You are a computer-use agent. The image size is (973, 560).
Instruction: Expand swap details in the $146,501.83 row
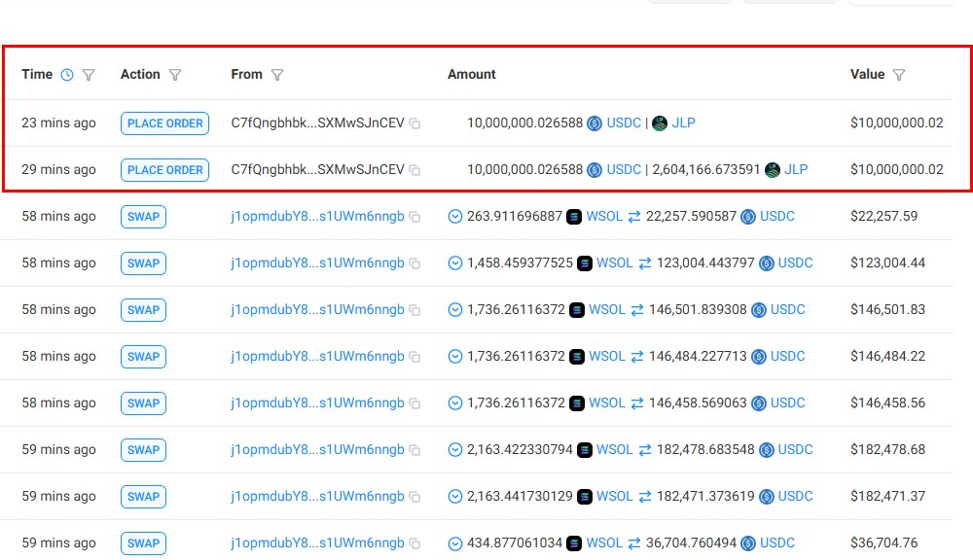click(x=454, y=309)
